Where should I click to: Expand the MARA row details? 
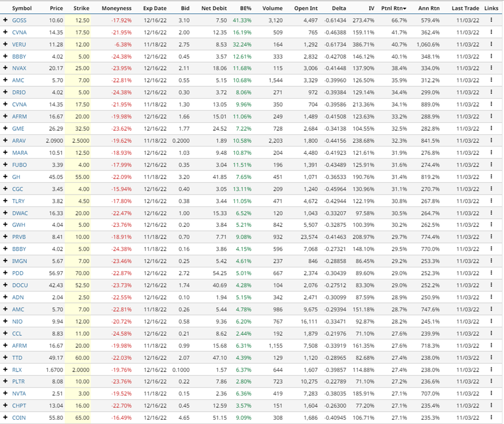pos(5,152)
